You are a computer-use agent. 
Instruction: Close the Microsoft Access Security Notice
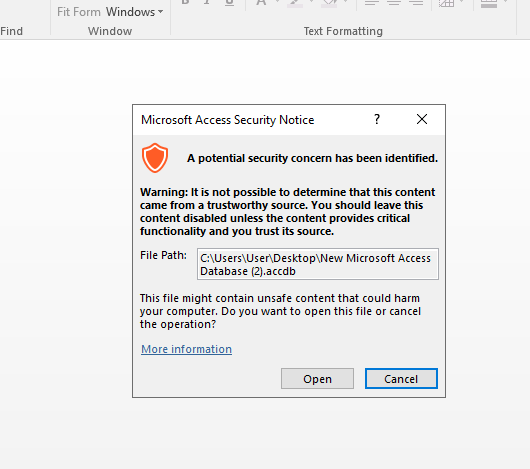422,119
